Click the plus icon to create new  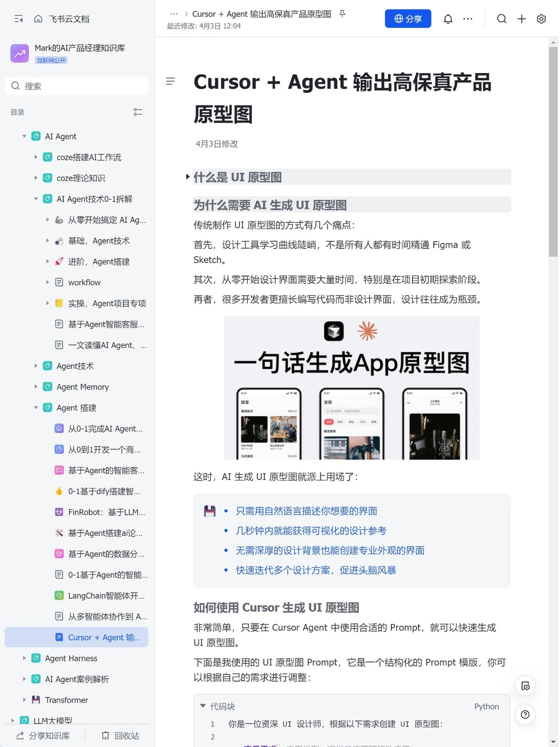pos(522,19)
